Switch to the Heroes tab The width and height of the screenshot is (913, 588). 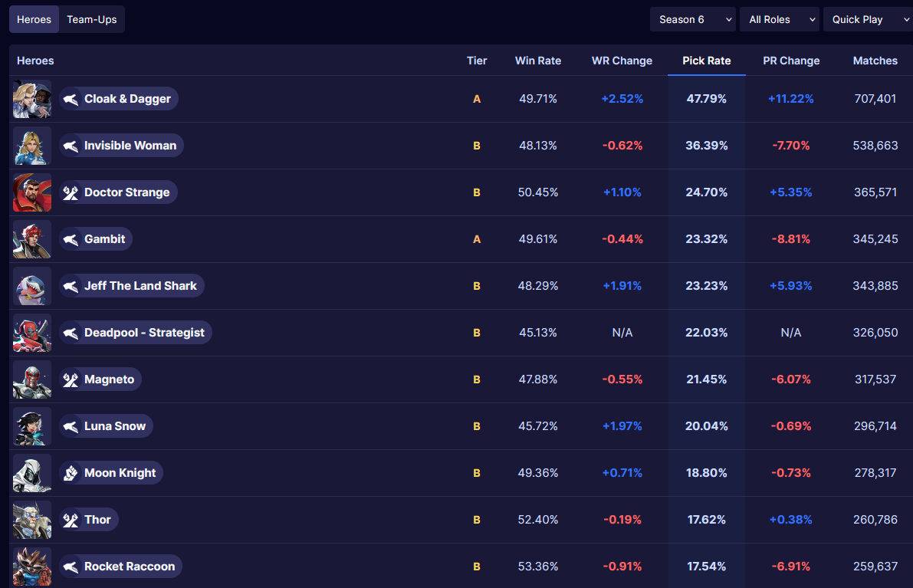pos(34,19)
